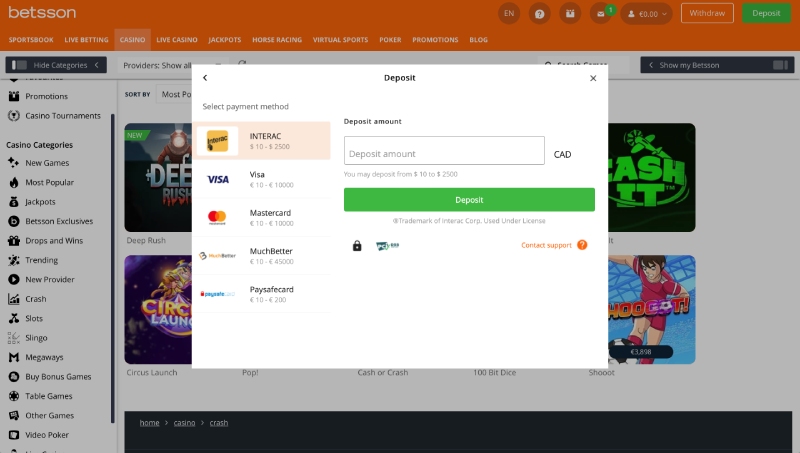This screenshot has width=800, height=453.
Task: Click the Mastercard logo icon
Action: tap(217, 217)
